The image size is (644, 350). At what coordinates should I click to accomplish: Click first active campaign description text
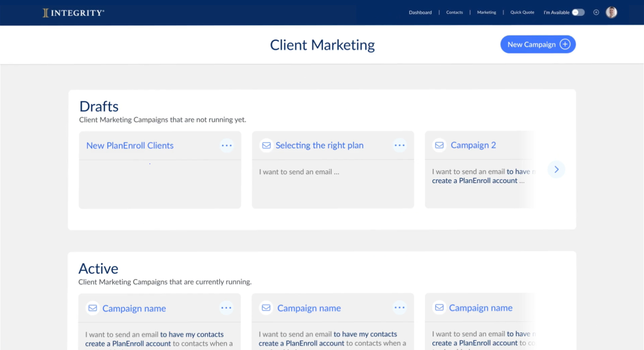(x=159, y=340)
